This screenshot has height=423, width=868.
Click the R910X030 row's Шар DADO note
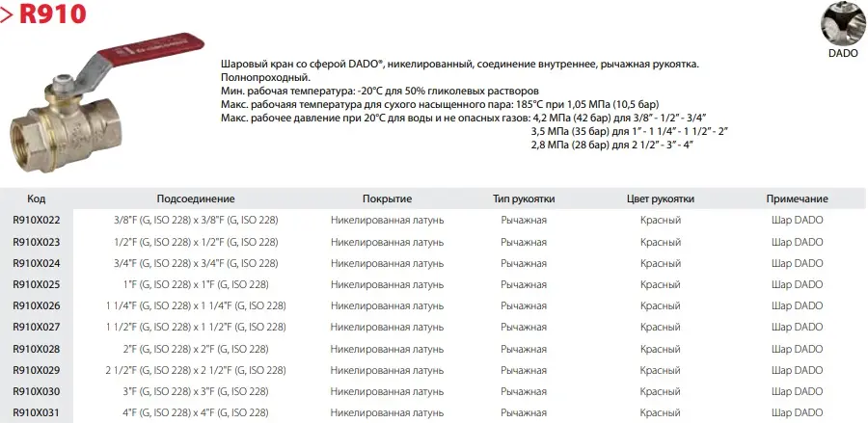tap(797, 391)
